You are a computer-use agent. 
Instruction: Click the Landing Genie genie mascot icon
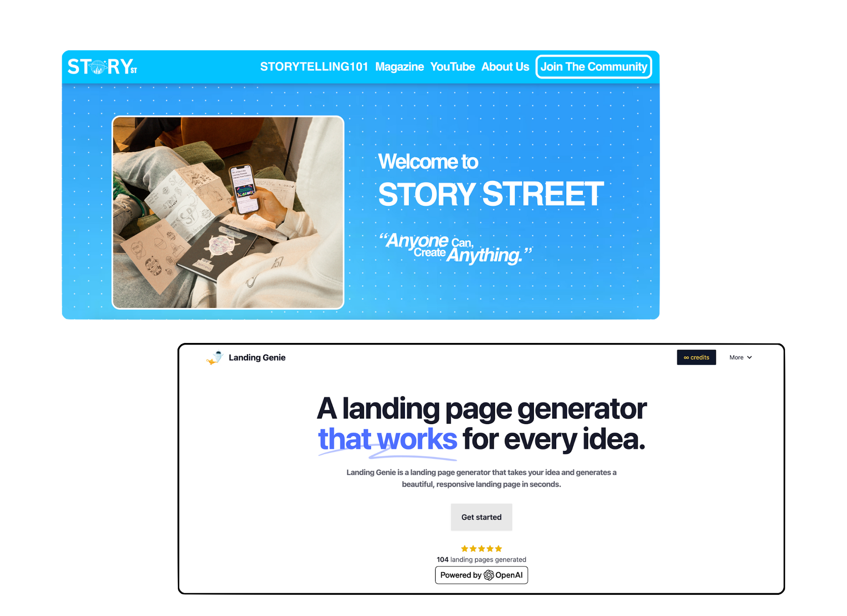point(215,357)
